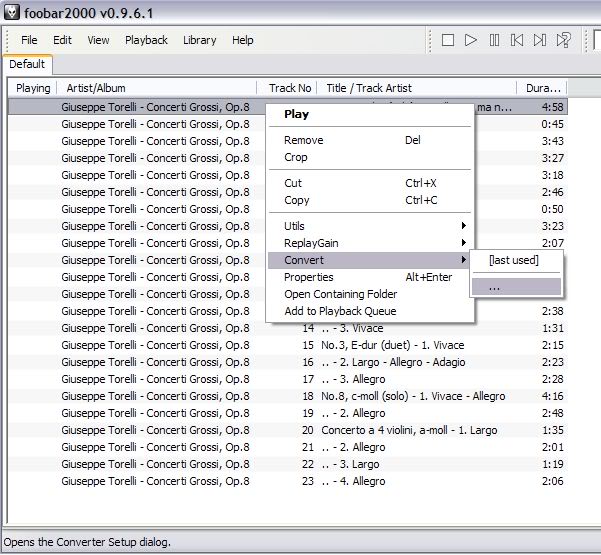Click the 3:18 duration cell

point(552,175)
